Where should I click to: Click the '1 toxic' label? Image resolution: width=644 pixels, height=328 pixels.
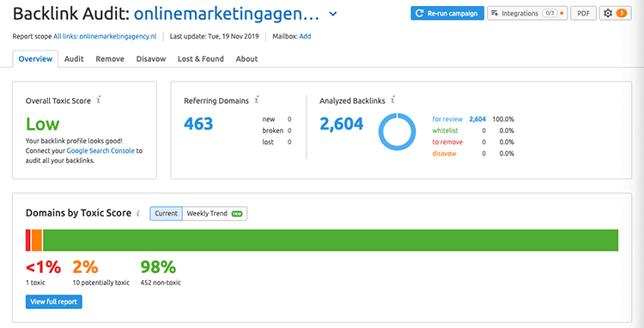tap(35, 282)
